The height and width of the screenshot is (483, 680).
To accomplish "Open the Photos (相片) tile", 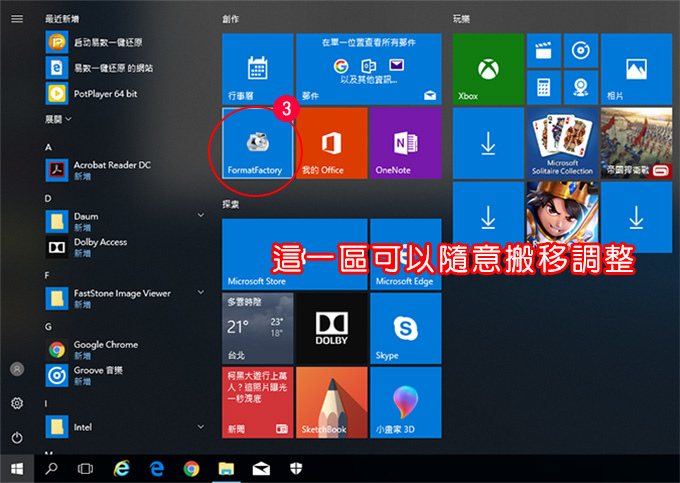I will tap(636, 69).
